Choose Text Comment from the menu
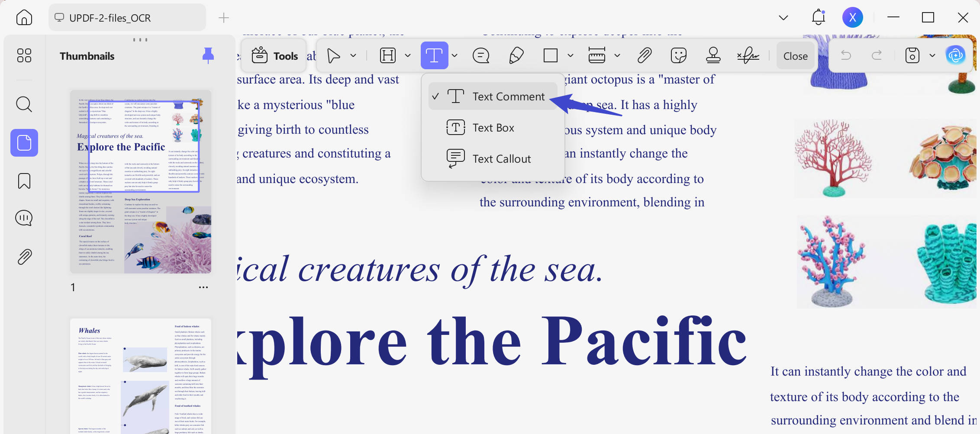 [493, 96]
